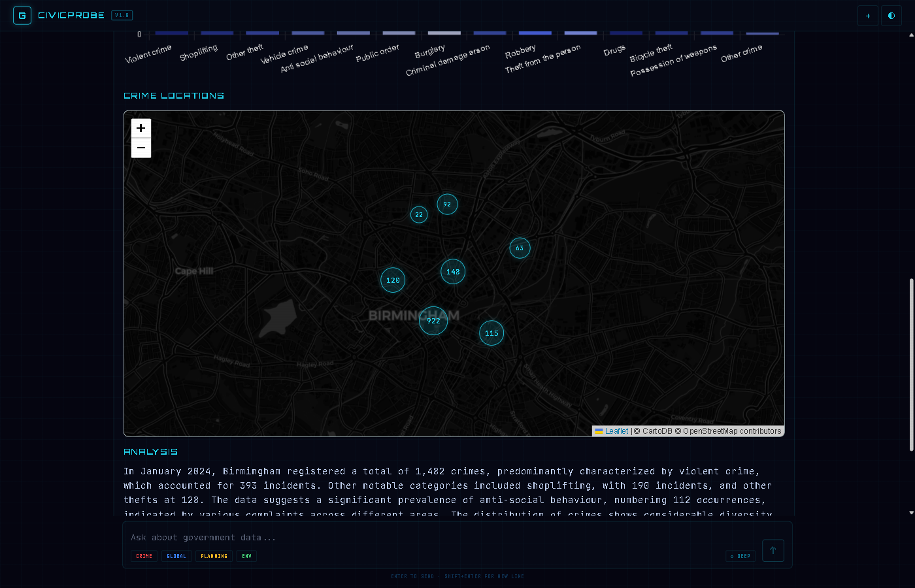The image size is (915, 588).
Task: Click the 92 cluster near the map top
Action: tap(447, 204)
